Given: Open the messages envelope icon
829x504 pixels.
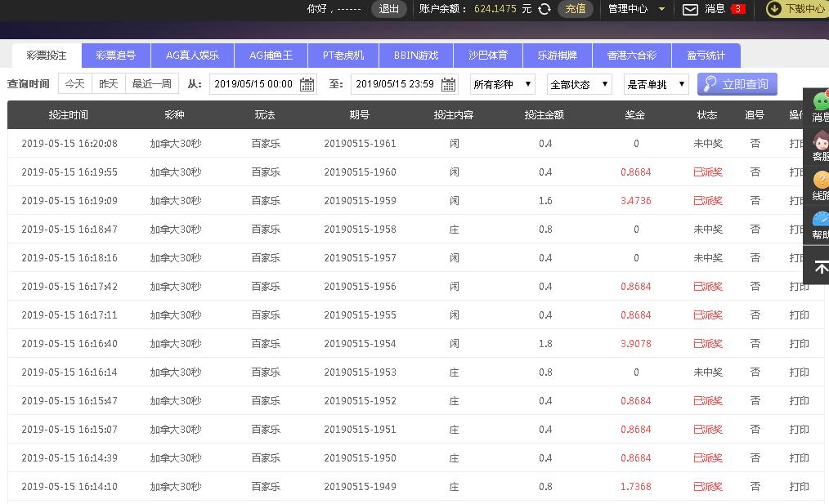Looking at the screenshot, I should pos(690,9).
